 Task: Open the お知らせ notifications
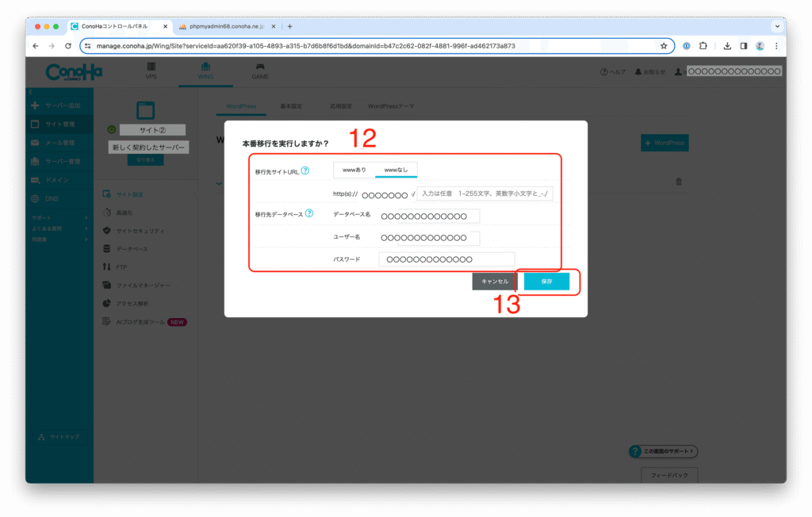pos(650,71)
